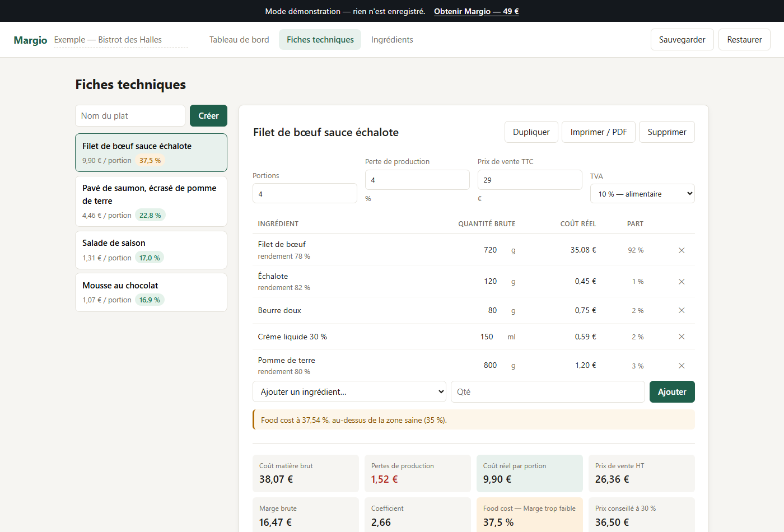The height and width of the screenshot is (532, 784).
Task: Click the Food cost 37,5 % tile
Action: tap(530, 515)
